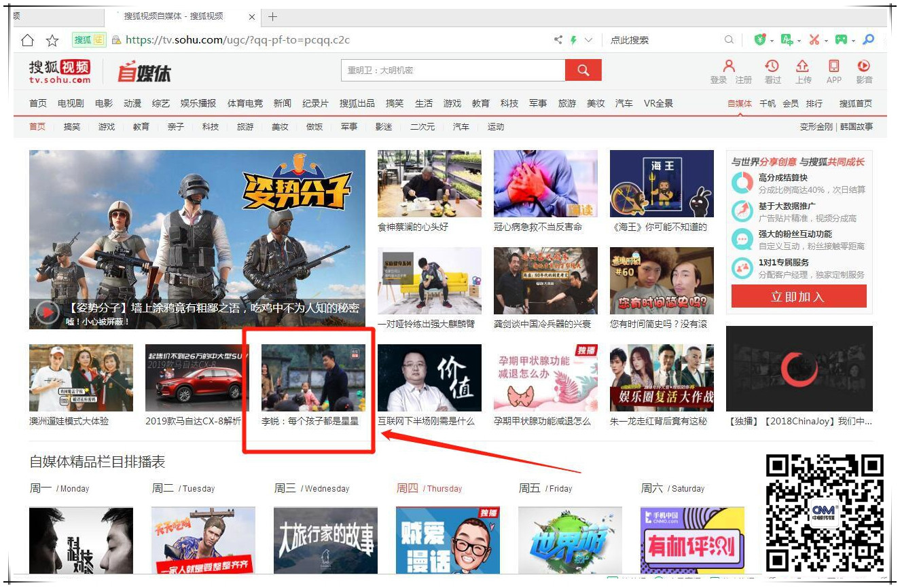Click the APP phone icon
The width and height of the screenshot is (900, 588).
click(x=834, y=67)
